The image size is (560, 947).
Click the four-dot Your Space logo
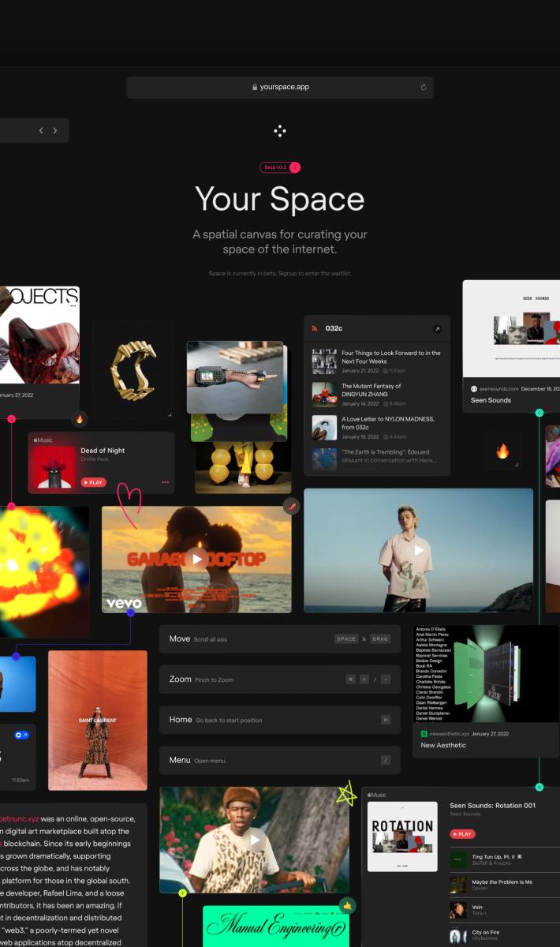tap(280, 131)
